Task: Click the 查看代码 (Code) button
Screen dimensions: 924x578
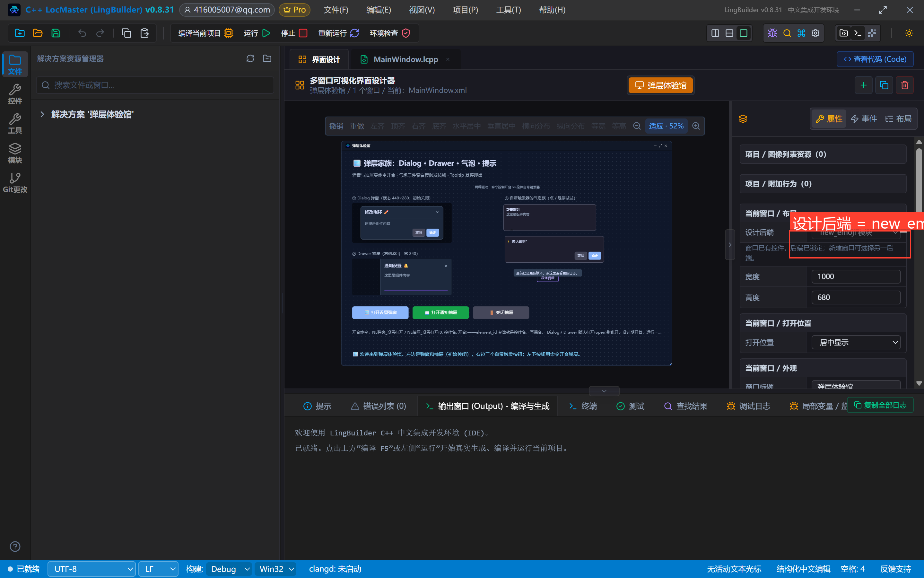Action: tap(875, 59)
